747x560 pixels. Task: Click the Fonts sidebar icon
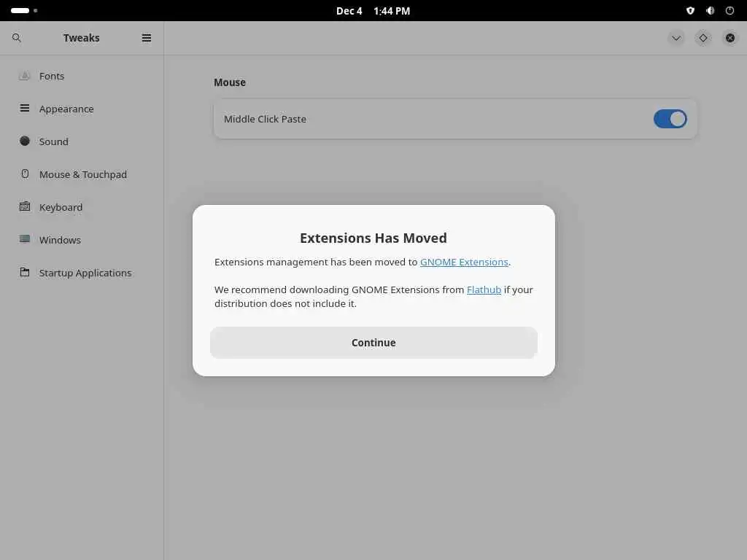(x=25, y=76)
